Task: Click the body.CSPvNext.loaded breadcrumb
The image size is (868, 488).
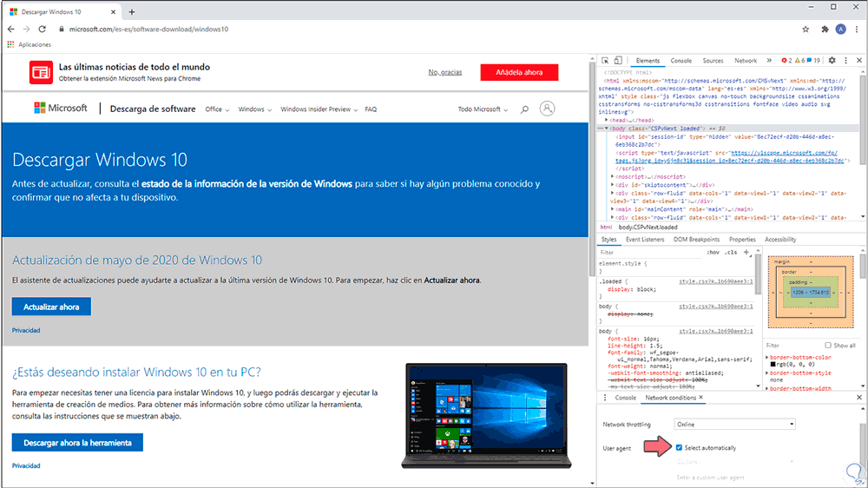Action: 648,228
